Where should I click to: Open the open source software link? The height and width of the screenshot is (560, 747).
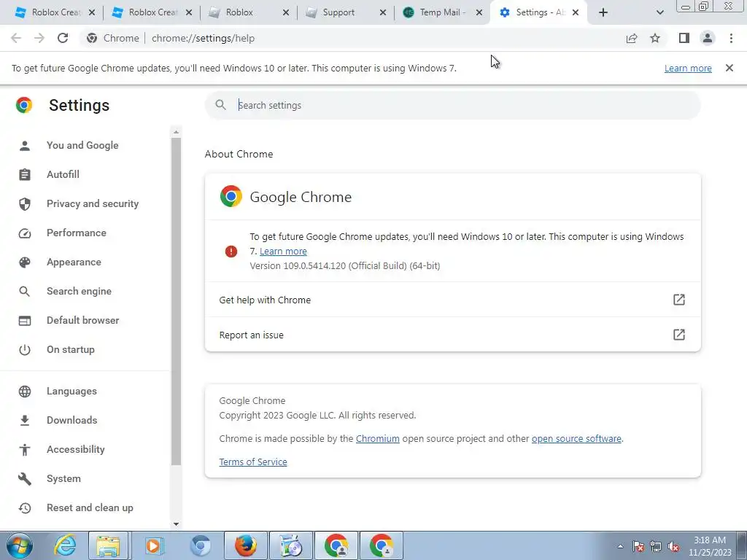[576, 438]
